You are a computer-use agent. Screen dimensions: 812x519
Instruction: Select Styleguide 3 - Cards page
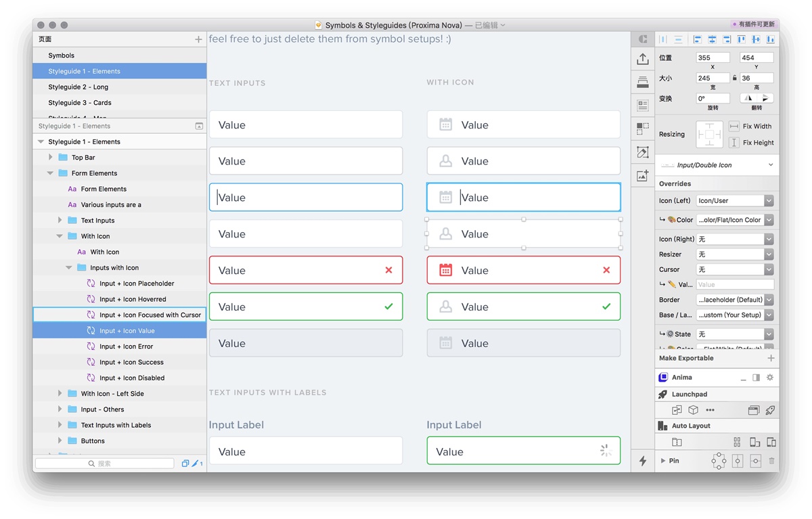click(x=119, y=103)
